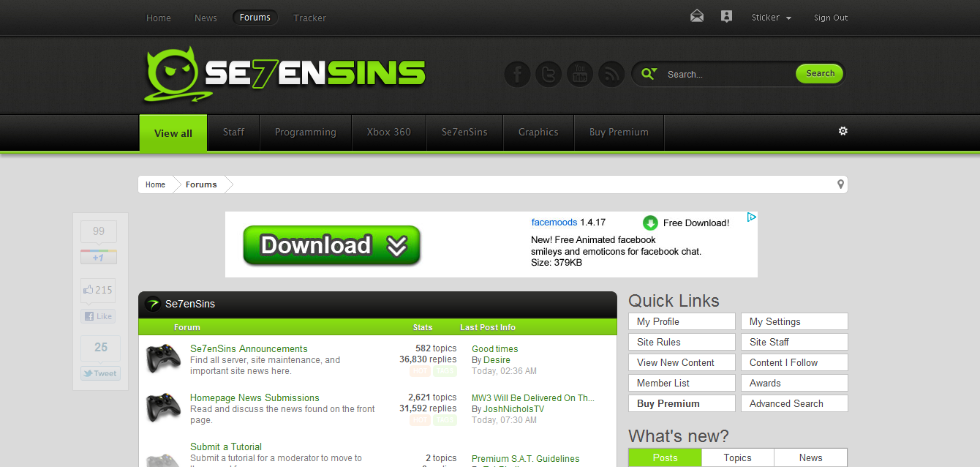Open Site Rules quick link
Viewport: 980px width, 467px height.
click(x=682, y=342)
